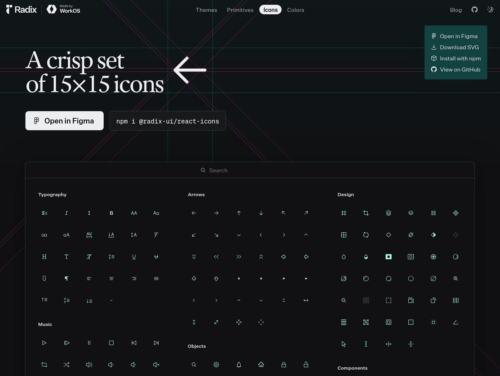Select the highlighted filled square Design icon
This screenshot has height=376, width=500.
point(388,257)
